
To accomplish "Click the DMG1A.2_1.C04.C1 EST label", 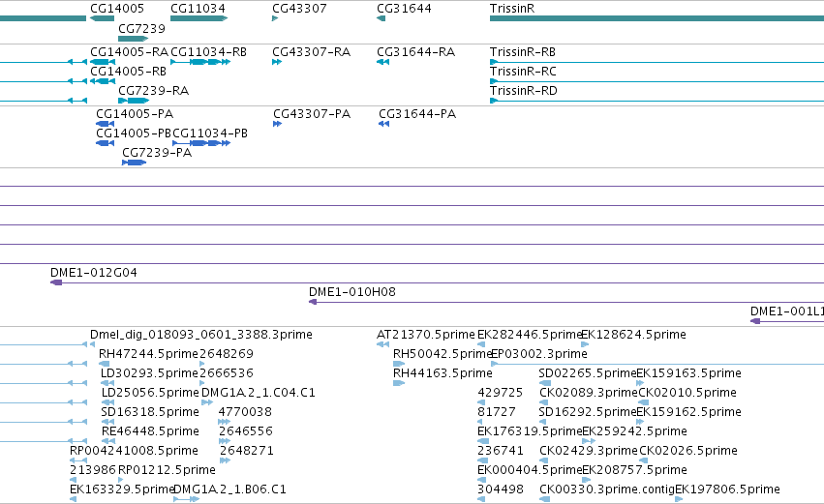I will point(258,393).
